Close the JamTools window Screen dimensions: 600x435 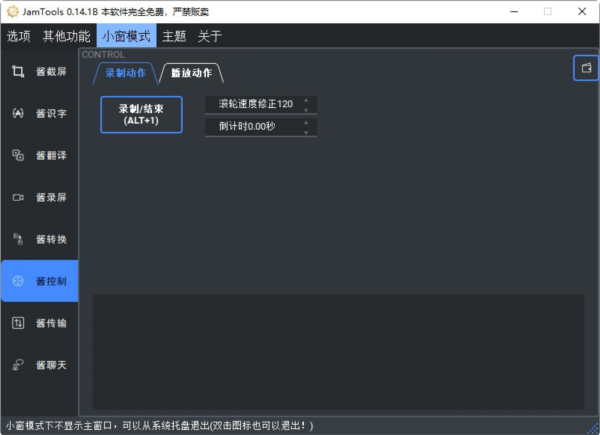click(582, 11)
